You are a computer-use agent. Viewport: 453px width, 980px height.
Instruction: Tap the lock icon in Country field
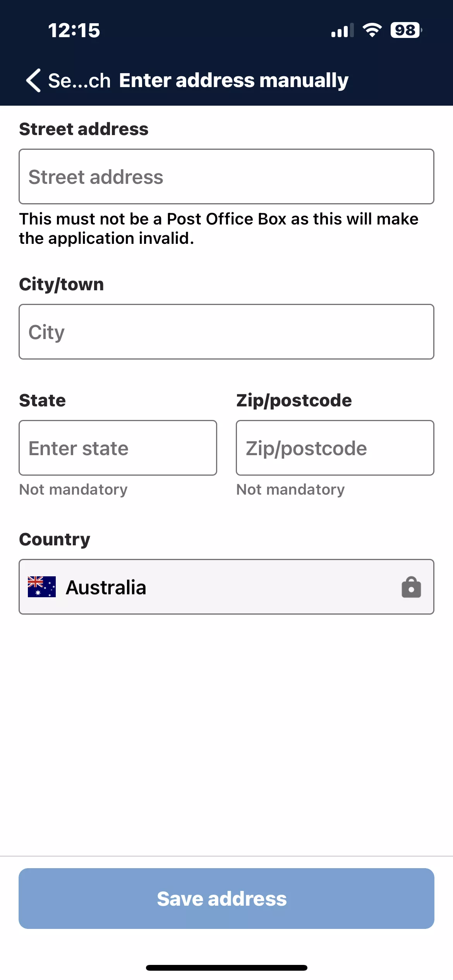click(411, 587)
